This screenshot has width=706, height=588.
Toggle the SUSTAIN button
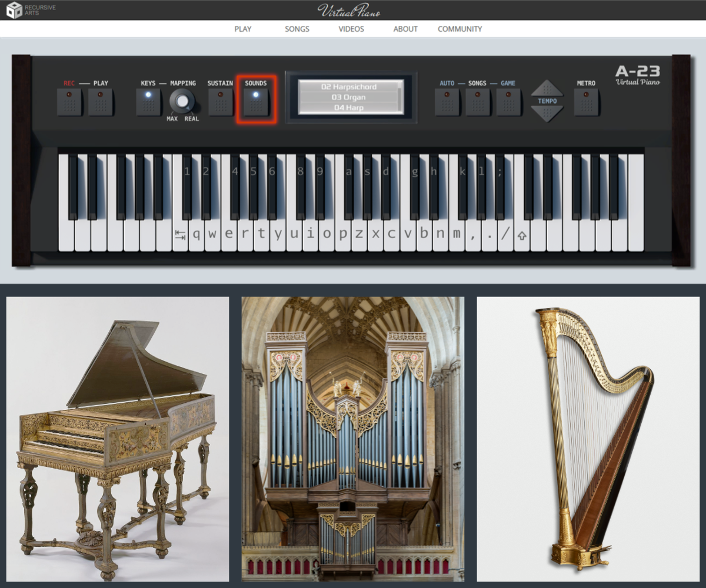tap(221, 102)
